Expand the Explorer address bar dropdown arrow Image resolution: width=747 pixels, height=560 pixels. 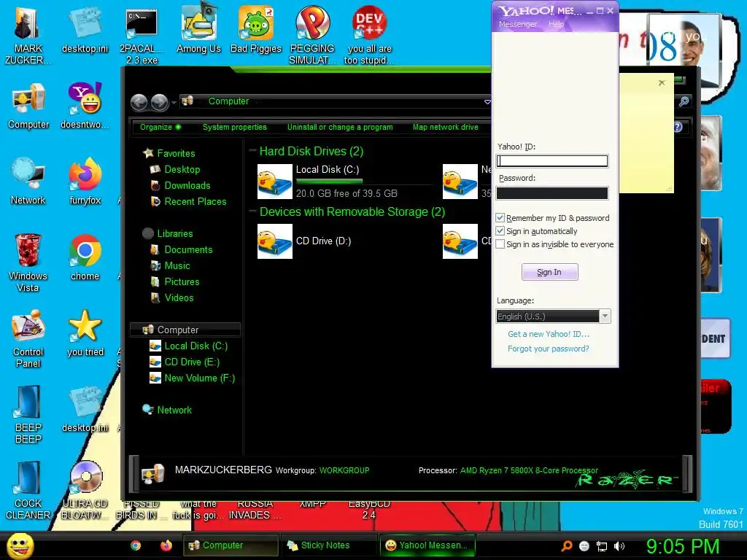pos(487,102)
